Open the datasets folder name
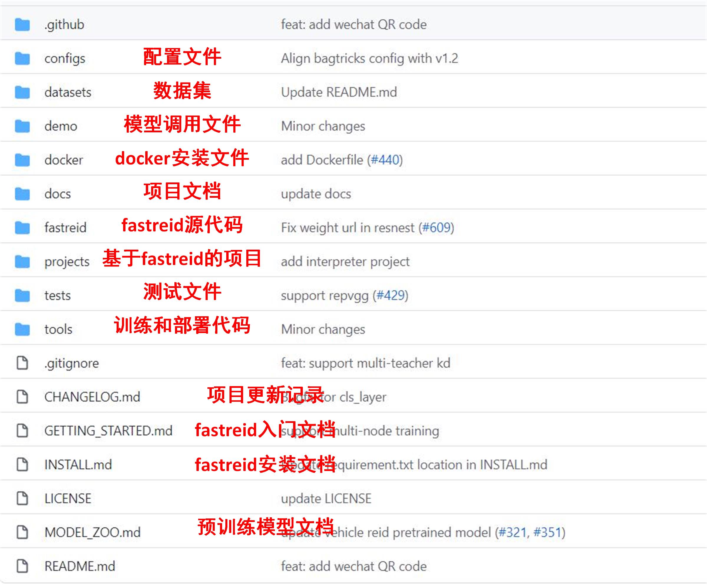The image size is (707, 588). (x=68, y=92)
